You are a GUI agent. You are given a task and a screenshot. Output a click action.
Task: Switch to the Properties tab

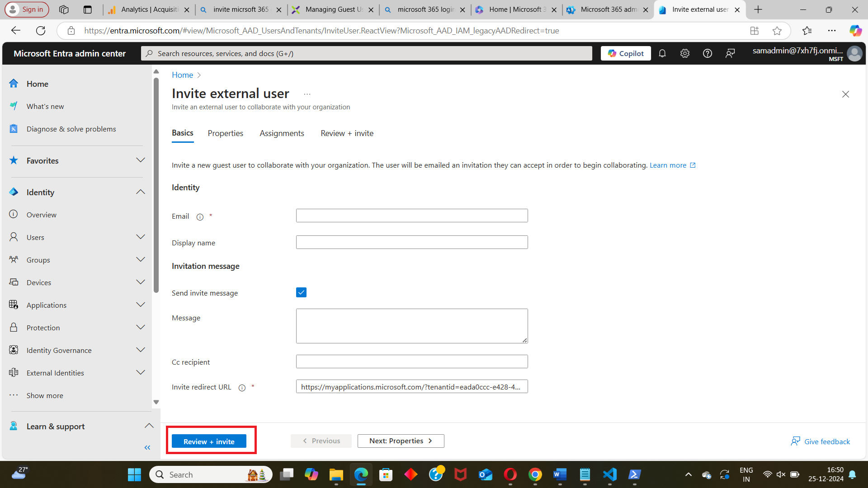[x=225, y=133]
